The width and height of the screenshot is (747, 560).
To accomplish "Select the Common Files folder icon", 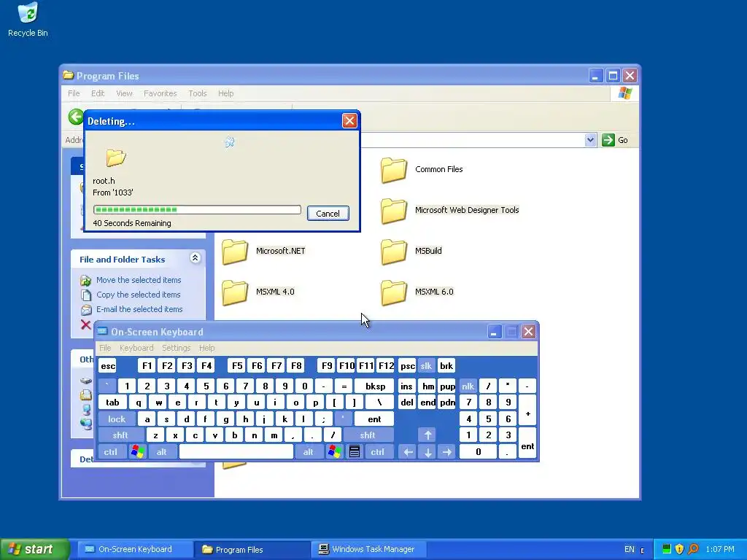I will point(393,170).
